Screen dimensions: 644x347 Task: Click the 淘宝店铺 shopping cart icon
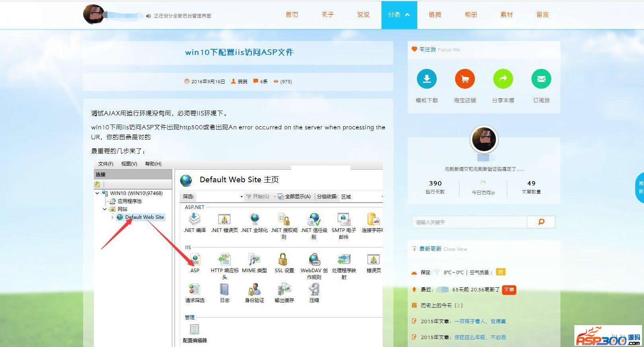(x=465, y=79)
